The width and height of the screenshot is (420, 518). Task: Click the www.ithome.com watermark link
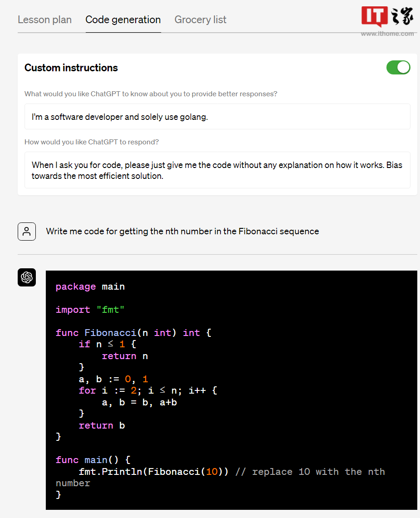[387, 34]
